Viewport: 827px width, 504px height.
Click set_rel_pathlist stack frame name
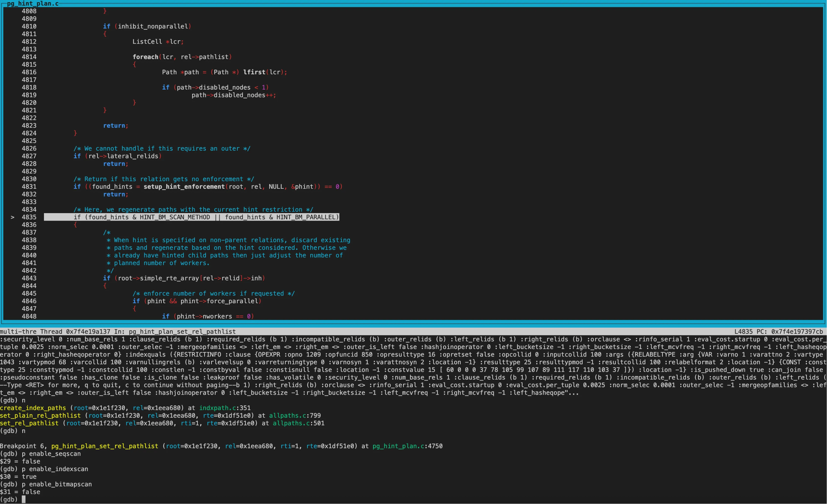point(29,423)
